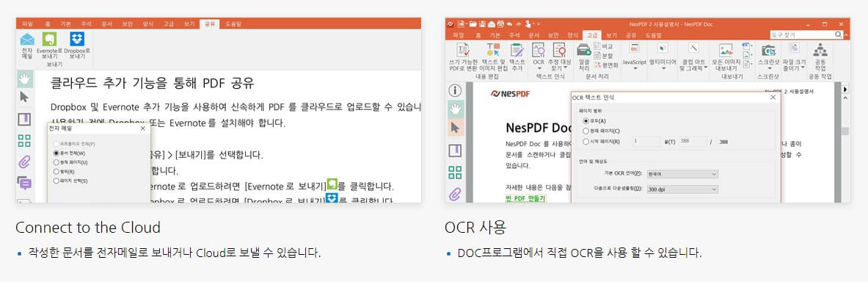
Task: Click the search magnifier next to 도구 찾기
Action: click(839, 35)
